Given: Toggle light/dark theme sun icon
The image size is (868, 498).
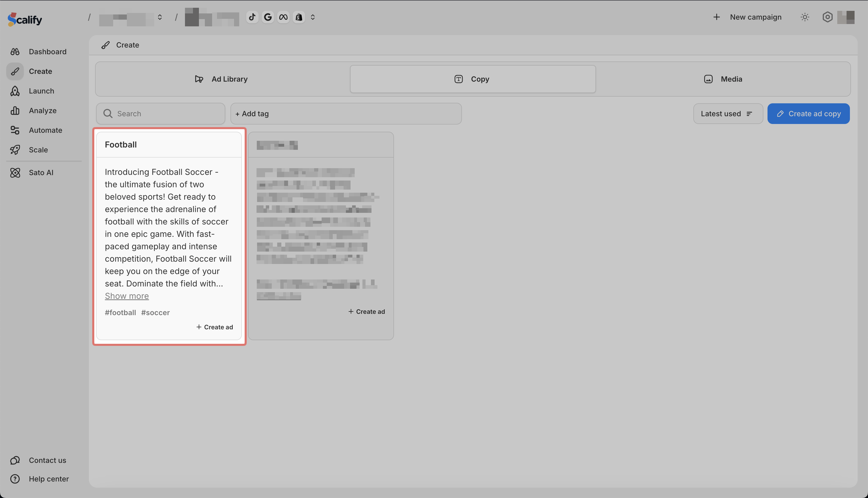Looking at the screenshot, I should pyautogui.click(x=805, y=17).
